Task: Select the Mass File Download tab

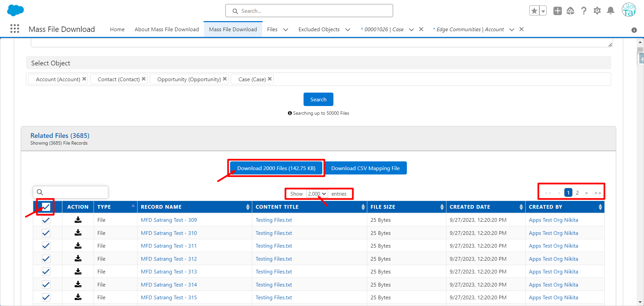Action: pos(233,30)
